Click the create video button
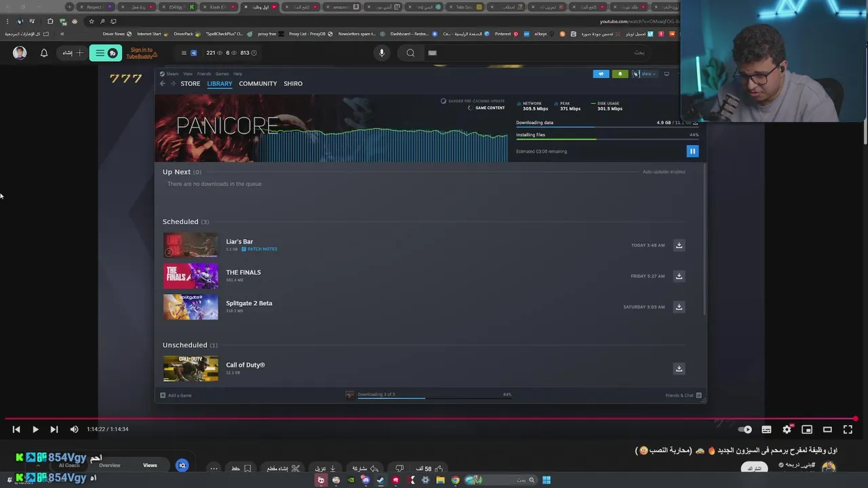Image resolution: width=868 pixels, height=488 pixels. tap(73, 52)
